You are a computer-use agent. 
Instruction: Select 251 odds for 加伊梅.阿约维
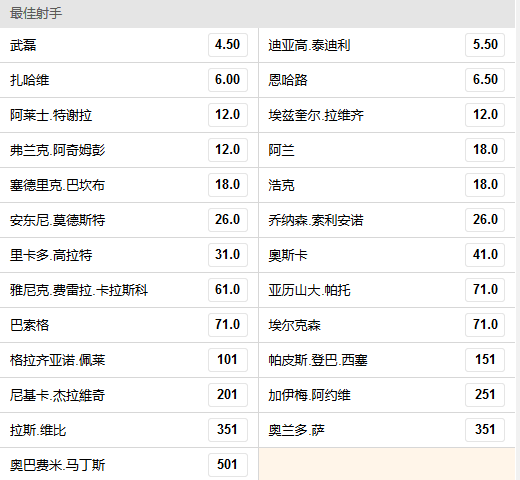(485, 395)
